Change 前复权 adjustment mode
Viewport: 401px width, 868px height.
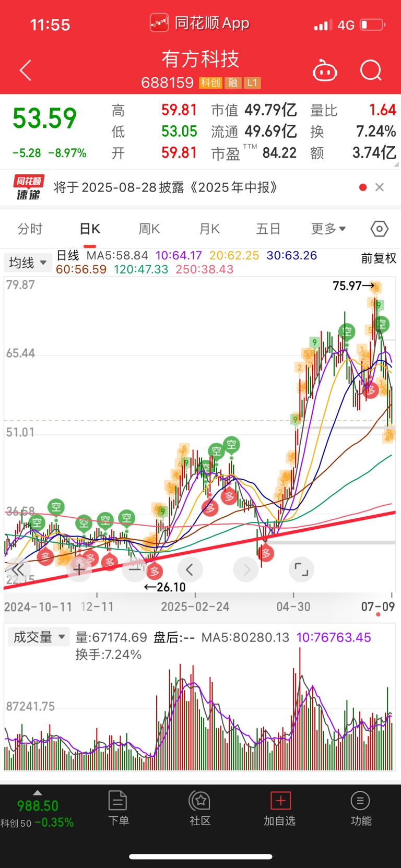tap(379, 258)
